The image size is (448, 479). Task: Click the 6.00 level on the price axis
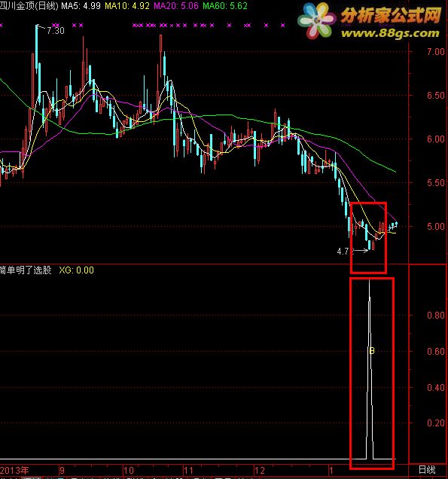[436, 139]
